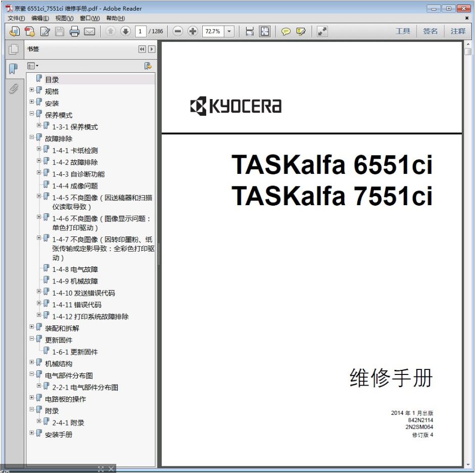Click the create PDF online icon
Screen dimensions: 476x473
15,31
